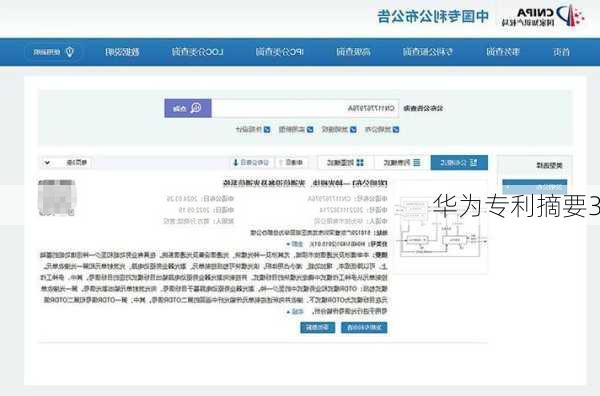600x396 pixels.
Task: Expand 全部 at the end of the abstract
Action: pyautogui.click(x=295, y=312)
